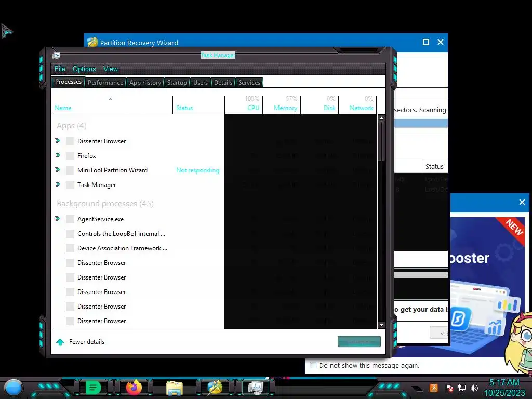Click the Task Manager title bar icon
This screenshot has height=399, width=532.
56,55
